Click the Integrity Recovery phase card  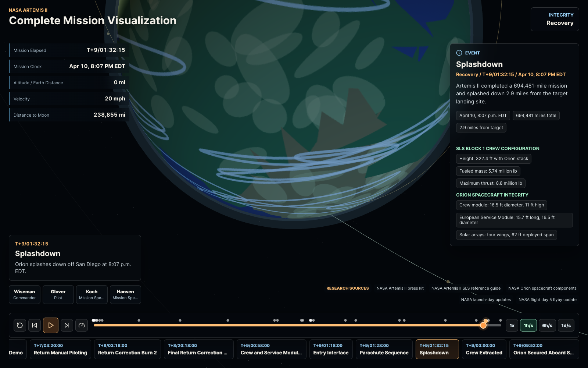pyautogui.click(x=555, y=19)
